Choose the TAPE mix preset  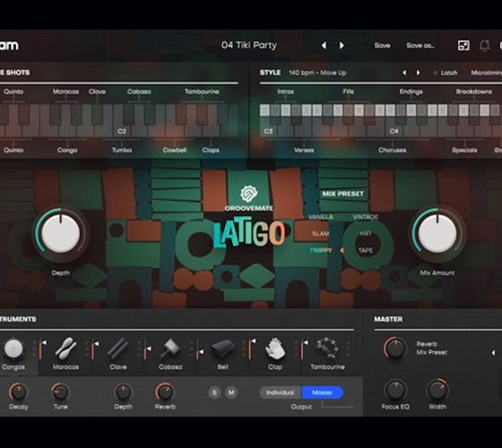point(366,250)
